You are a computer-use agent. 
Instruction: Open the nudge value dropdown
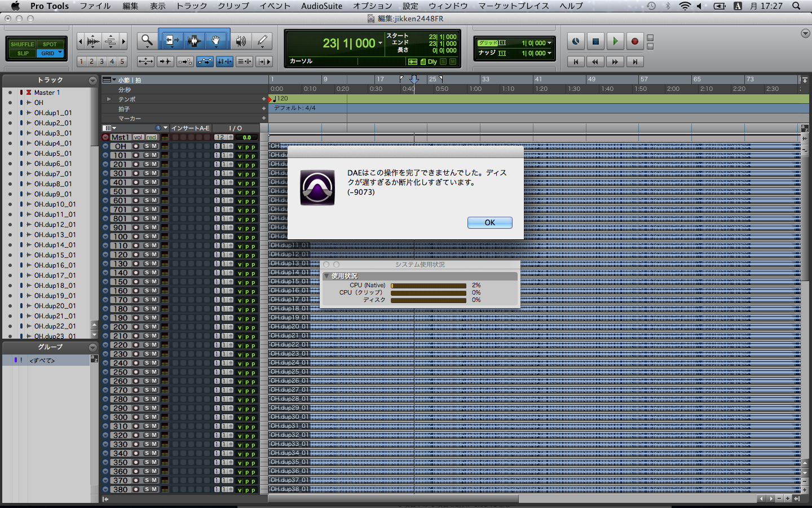click(x=549, y=53)
